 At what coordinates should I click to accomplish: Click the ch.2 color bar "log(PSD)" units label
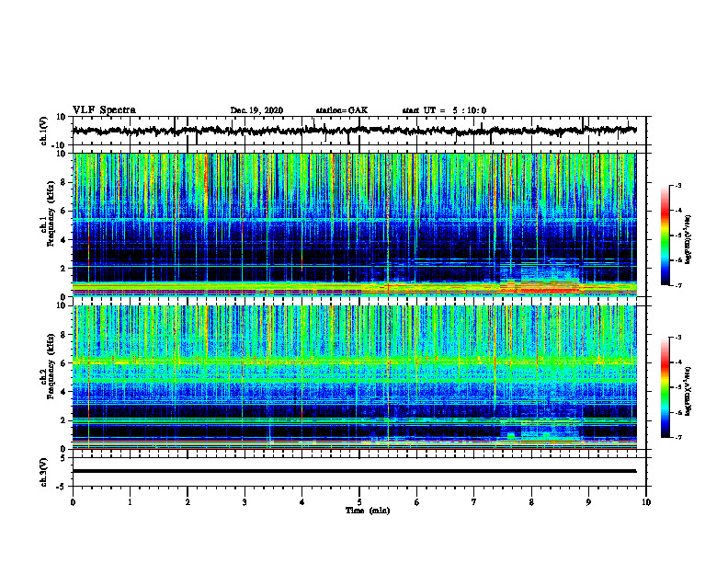pos(688,391)
